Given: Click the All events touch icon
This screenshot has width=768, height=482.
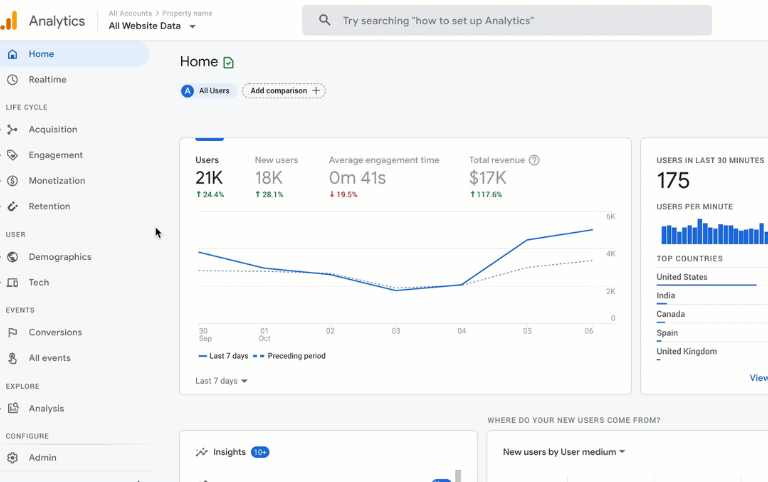Looking at the screenshot, I should pos(13,358).
